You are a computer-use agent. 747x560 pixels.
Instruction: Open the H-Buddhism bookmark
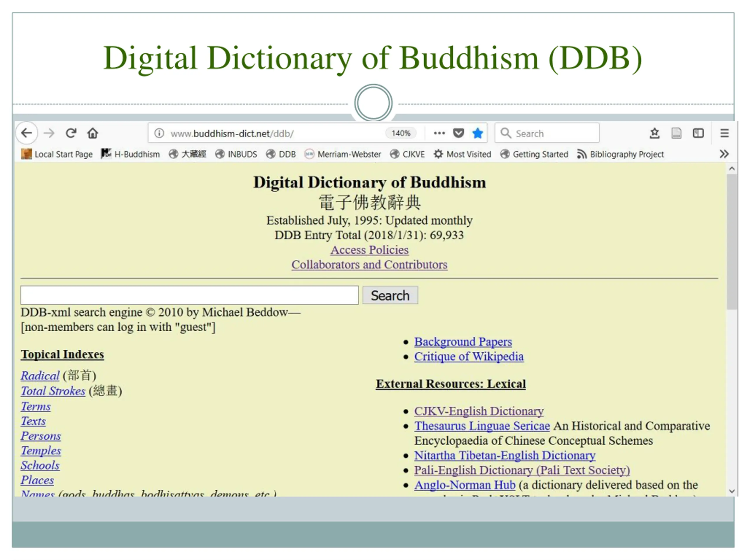[130, 154]
